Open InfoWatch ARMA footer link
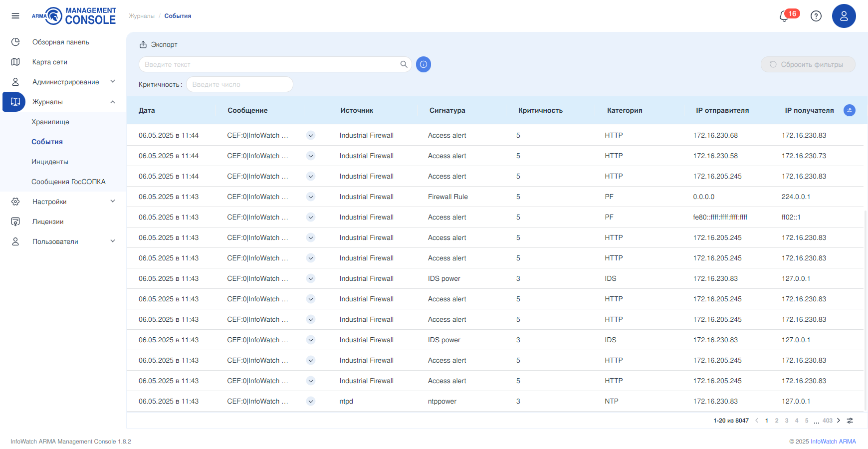 tap(833, 442)
